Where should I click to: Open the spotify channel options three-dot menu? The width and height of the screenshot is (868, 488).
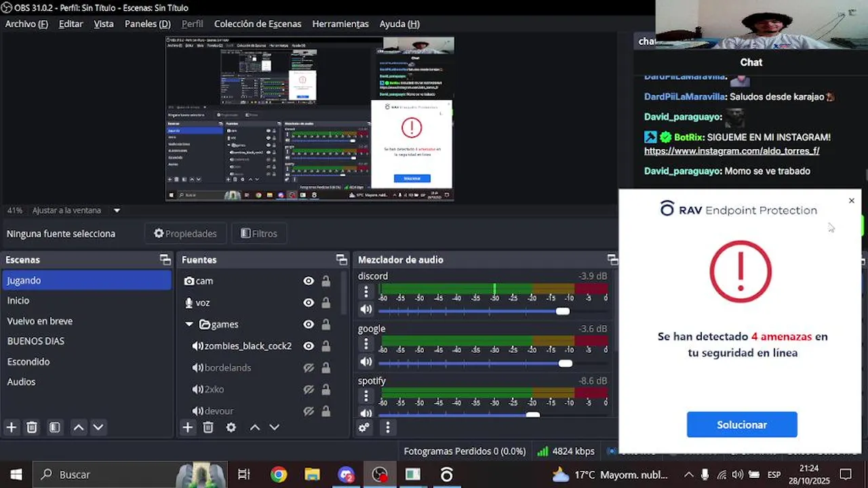tap(366, 396)
